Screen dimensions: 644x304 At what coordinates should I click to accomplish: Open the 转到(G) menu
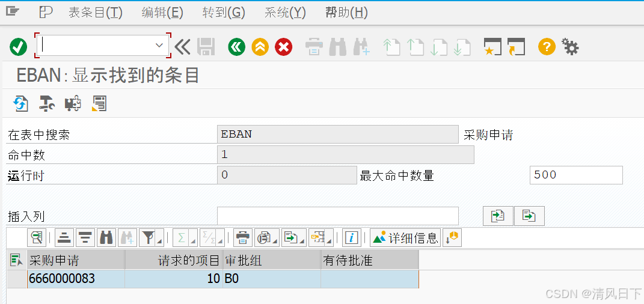[224, 13]
